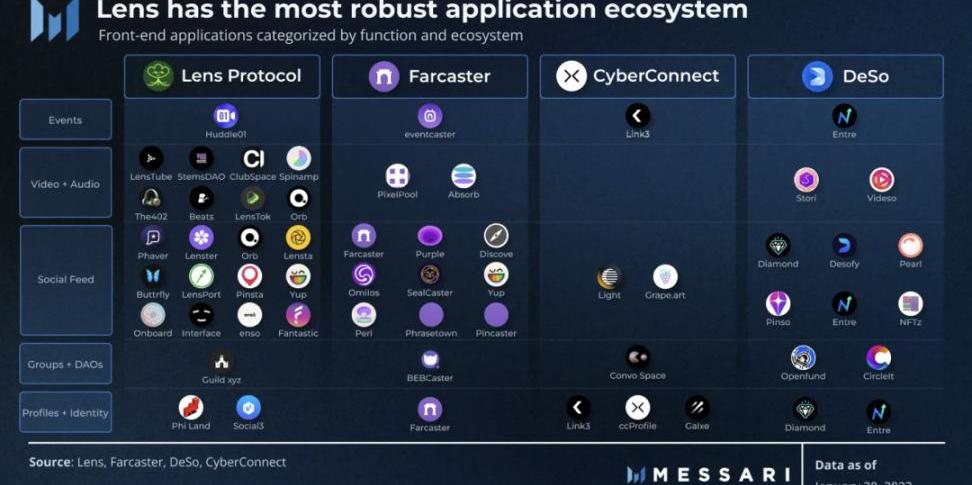Open the SealCaster icon
The image size is (972, 485).
430,274
